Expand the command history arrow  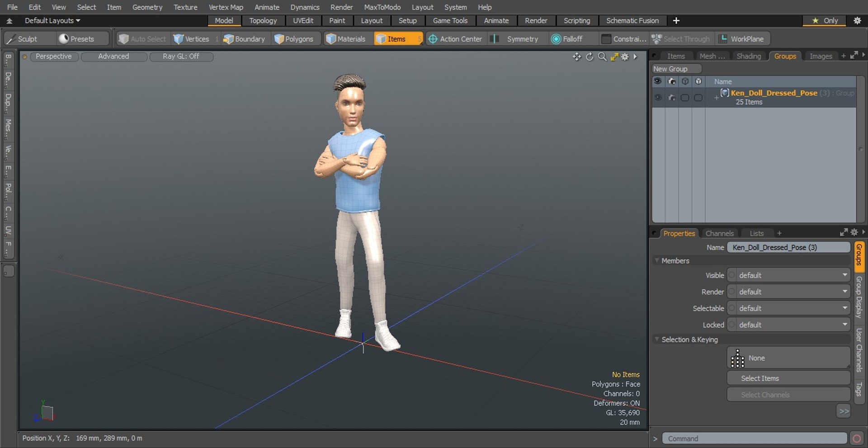point(655,439)
